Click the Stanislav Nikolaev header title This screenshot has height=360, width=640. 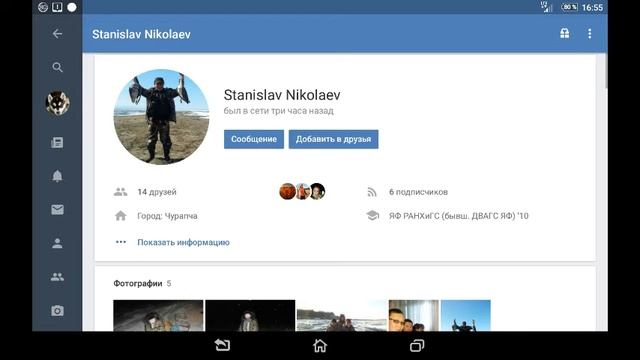(141, 34)
